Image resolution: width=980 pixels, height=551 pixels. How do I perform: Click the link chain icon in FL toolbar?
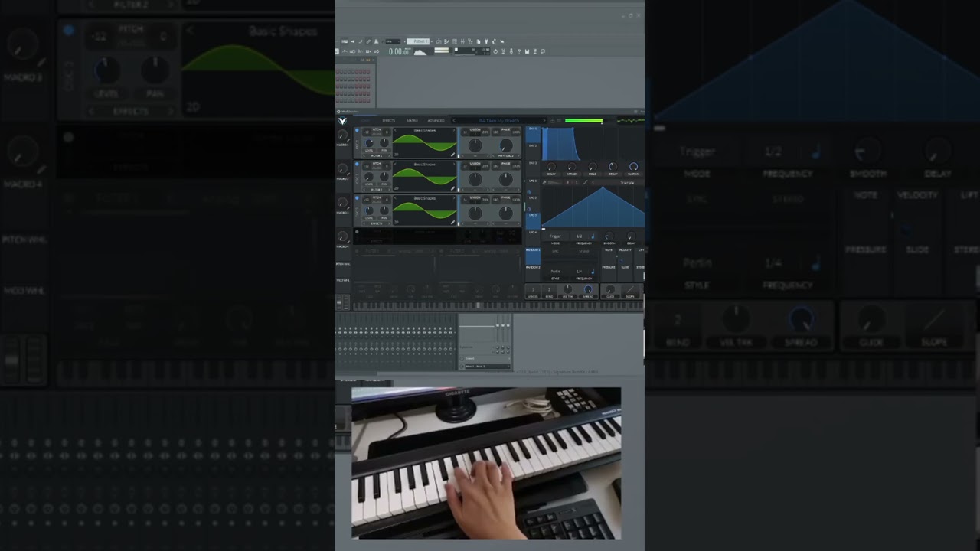pyautogui.click(x=368, y=41)
